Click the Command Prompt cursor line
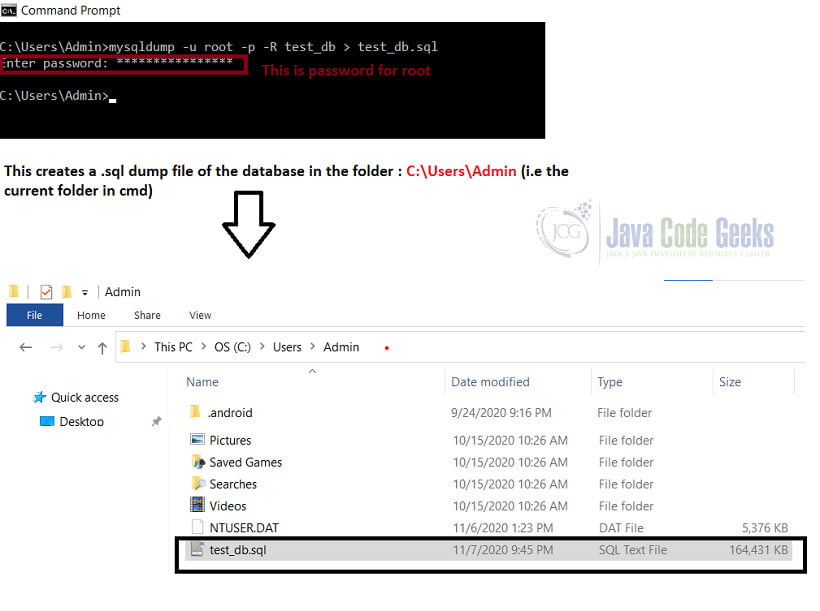 [58, 96]
